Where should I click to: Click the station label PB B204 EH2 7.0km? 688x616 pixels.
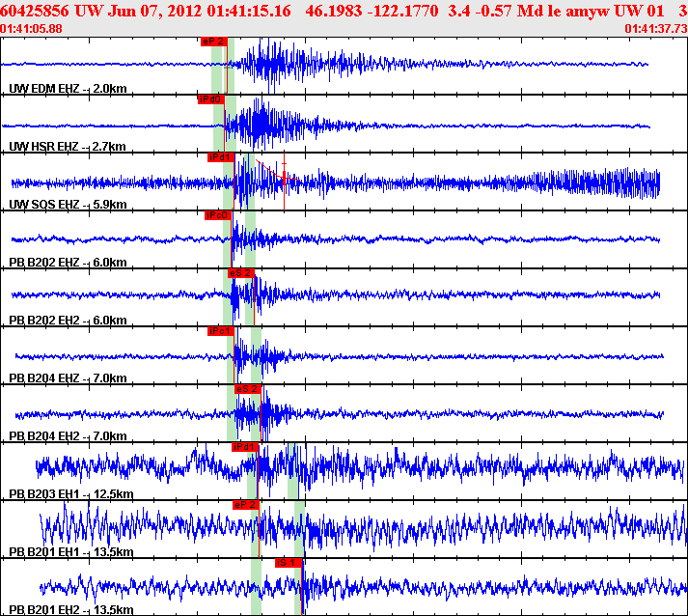click(x=68, y=436)
